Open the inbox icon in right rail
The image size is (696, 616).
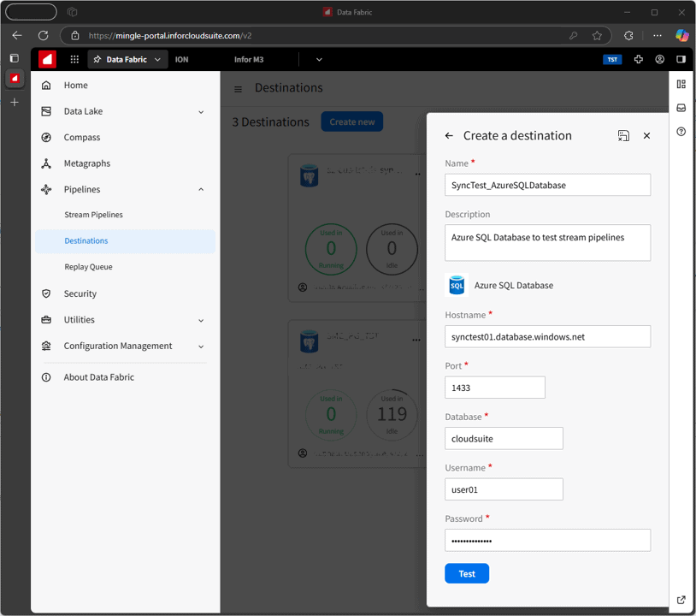[x=681, y=108]
